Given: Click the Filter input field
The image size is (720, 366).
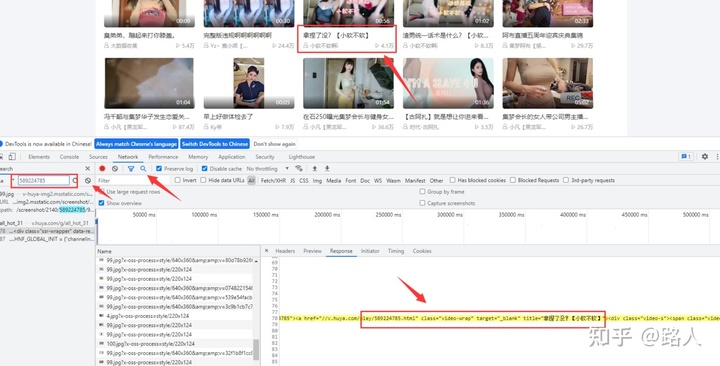Looking at the screenshot, I should pos(132,180).
